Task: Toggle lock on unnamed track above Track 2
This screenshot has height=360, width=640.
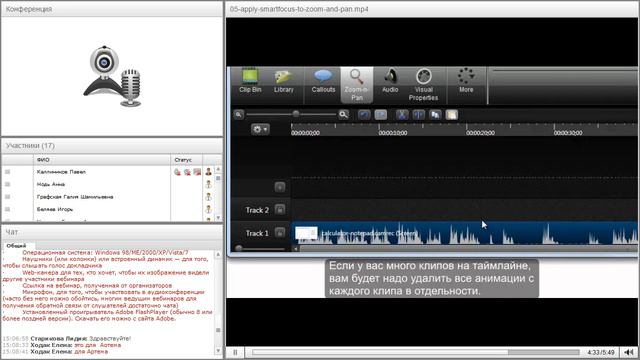Action: click(280, 187)
